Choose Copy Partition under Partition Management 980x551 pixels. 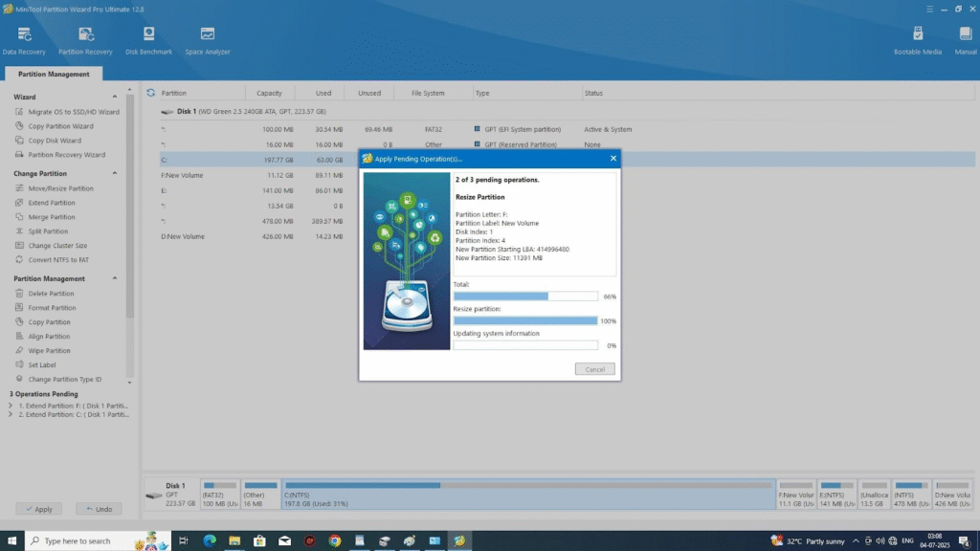(42, 322)
